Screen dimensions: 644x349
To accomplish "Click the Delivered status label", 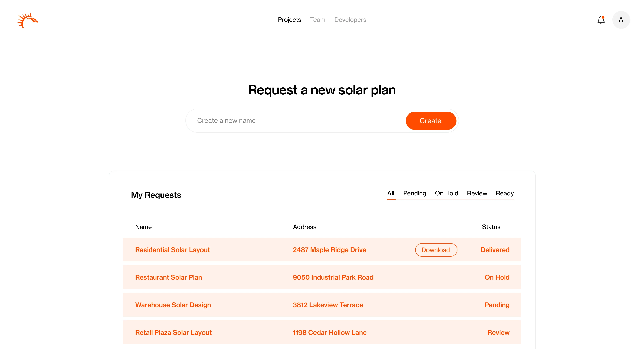I will [495, 250].
